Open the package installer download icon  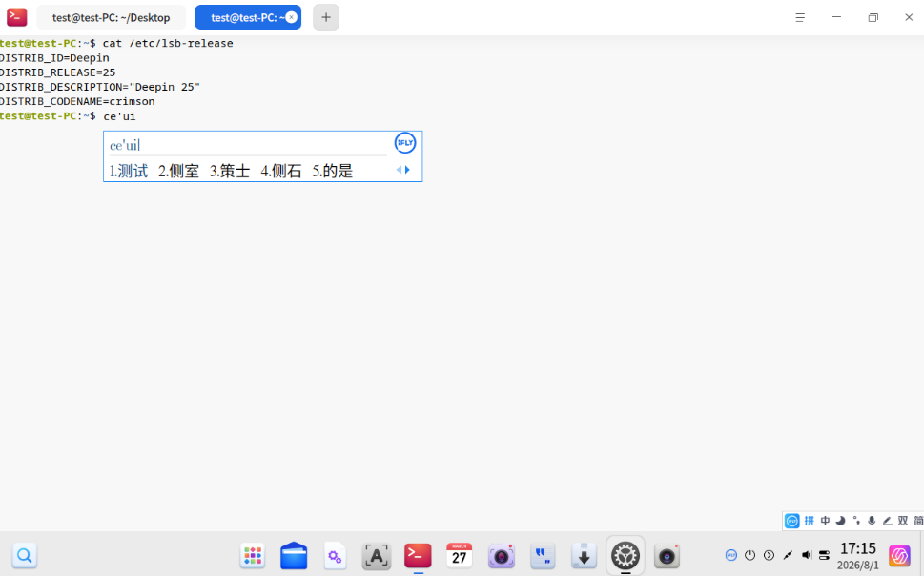tap(584, 555)
